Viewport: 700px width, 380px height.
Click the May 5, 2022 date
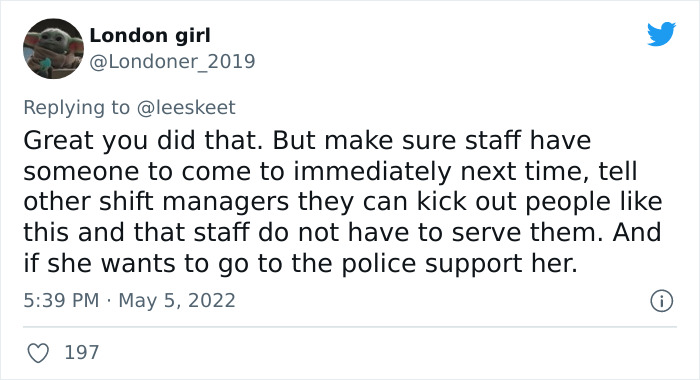(x=177, y=301)
